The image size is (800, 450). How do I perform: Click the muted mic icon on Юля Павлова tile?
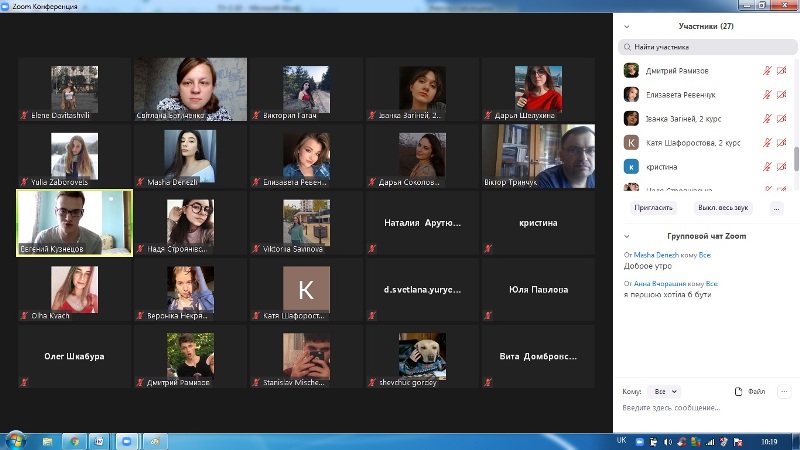(488, 315)
